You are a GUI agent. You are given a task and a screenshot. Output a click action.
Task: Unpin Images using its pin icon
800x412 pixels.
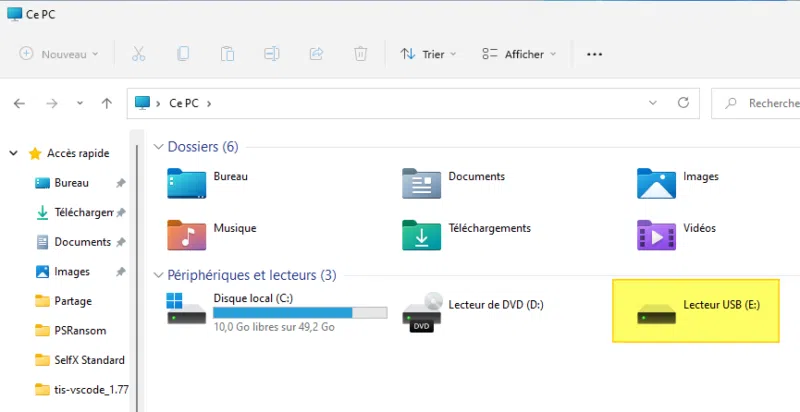tap(120, 272)
